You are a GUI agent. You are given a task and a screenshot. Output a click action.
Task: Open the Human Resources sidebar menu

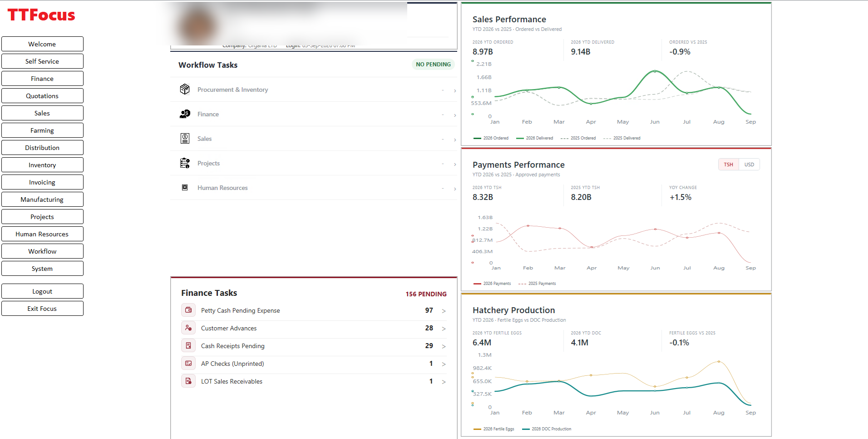[x=42, y=234]
